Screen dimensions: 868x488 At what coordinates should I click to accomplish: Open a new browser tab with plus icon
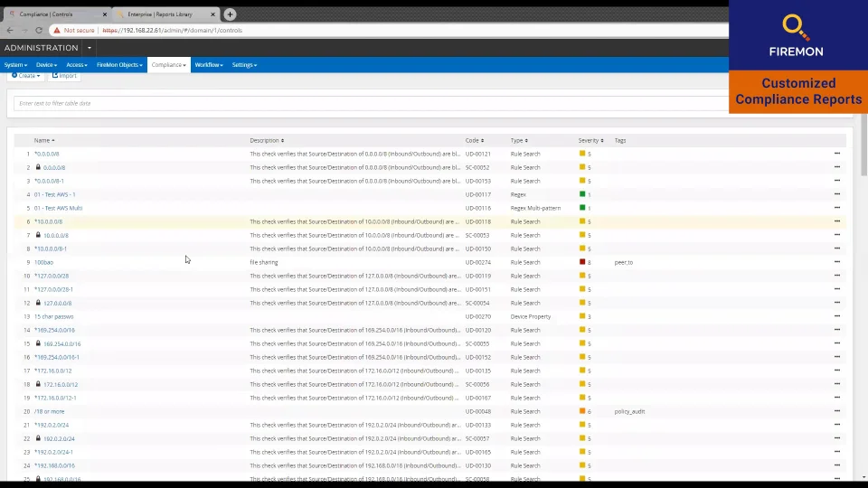point(230,14)
